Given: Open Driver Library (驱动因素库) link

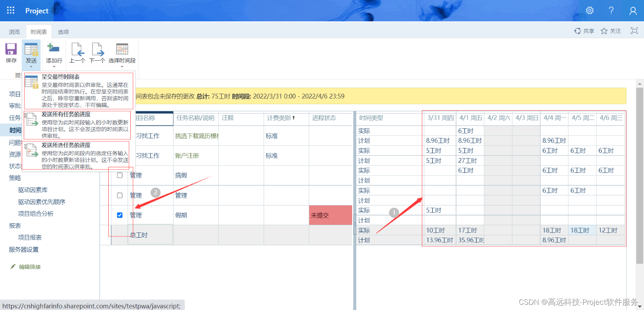Looking at the screenshot, I should coord(33,190).
